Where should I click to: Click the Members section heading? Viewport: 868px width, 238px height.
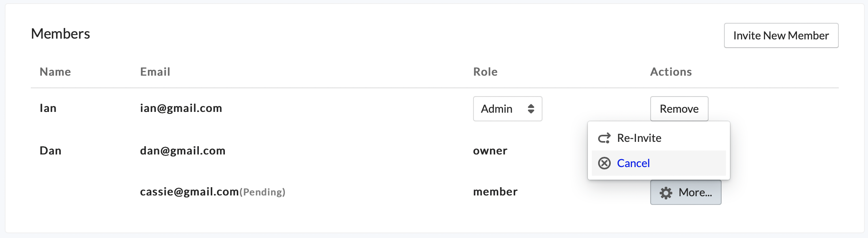(x=60, y=34)
